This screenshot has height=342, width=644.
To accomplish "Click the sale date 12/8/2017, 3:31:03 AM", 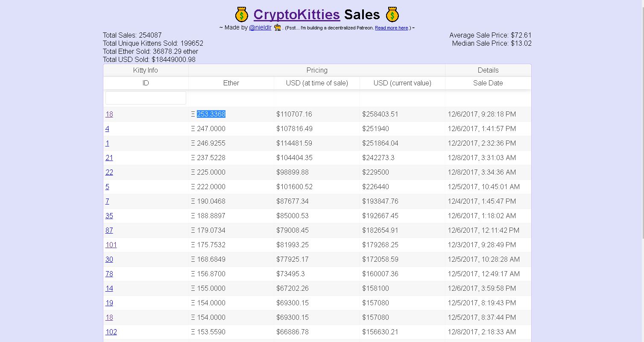I will tap(482, 158).
